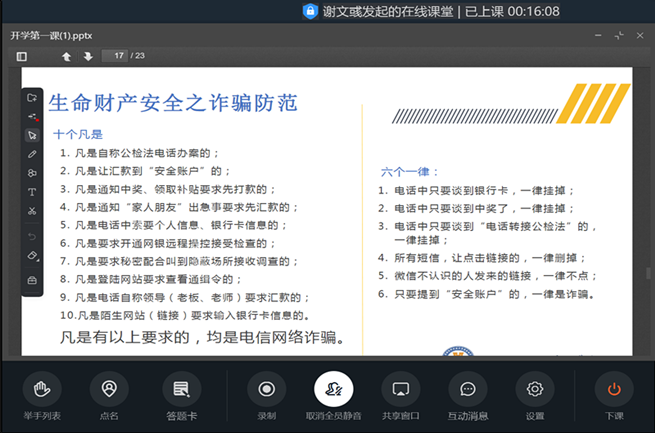
Task: Click the total page count / 23
Action: tap(138, 56)
